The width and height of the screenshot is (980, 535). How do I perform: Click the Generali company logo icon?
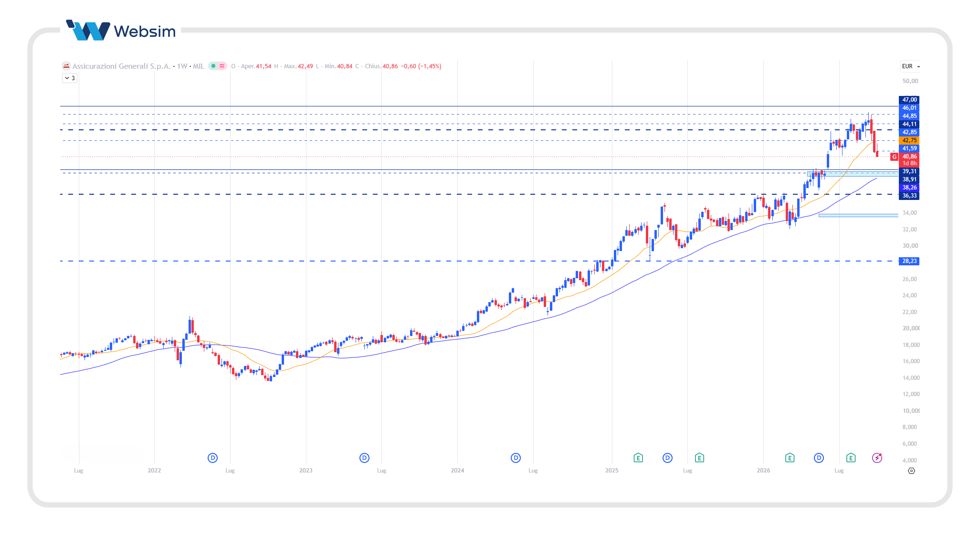pos(66,66)
